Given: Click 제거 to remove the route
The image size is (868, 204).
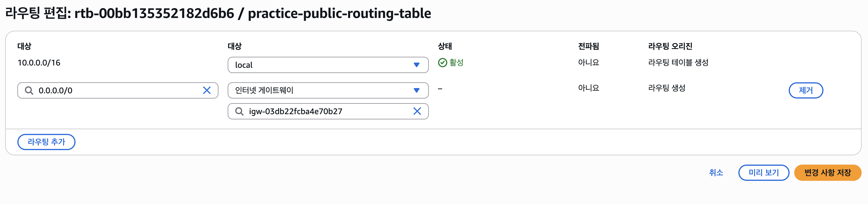Looking at the screenshot, I should (806, 90).
